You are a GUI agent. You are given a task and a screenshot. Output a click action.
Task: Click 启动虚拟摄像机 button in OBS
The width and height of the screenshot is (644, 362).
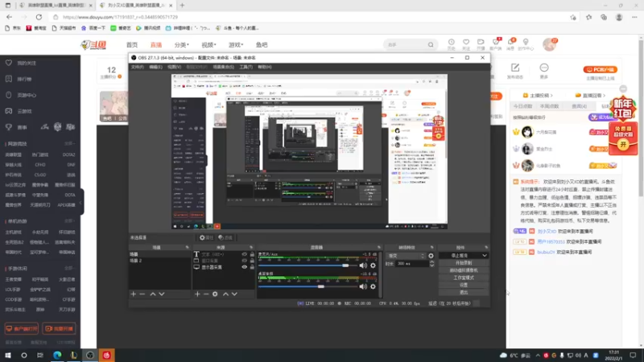pos(464,270)
